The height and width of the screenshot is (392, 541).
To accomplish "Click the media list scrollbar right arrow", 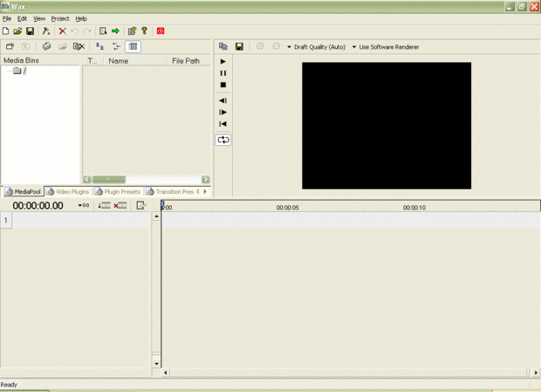I will click(206, 179).
